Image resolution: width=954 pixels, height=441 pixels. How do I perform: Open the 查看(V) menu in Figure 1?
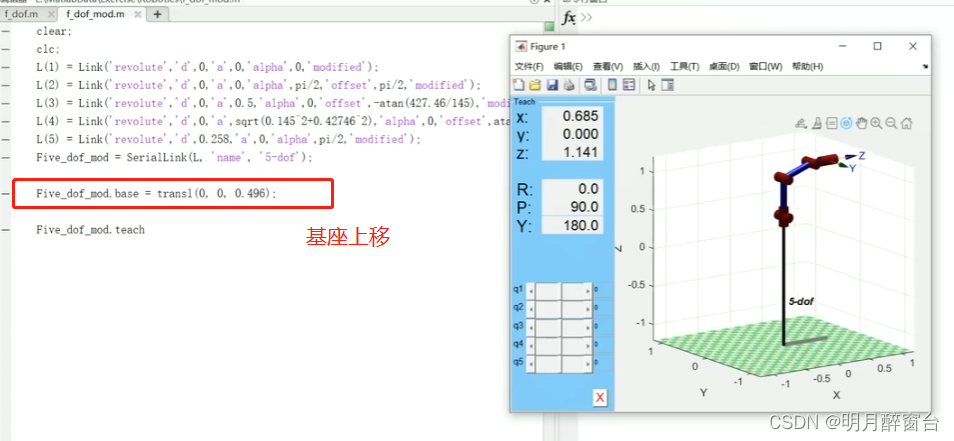pyautogui.click(x=608, y=66)
